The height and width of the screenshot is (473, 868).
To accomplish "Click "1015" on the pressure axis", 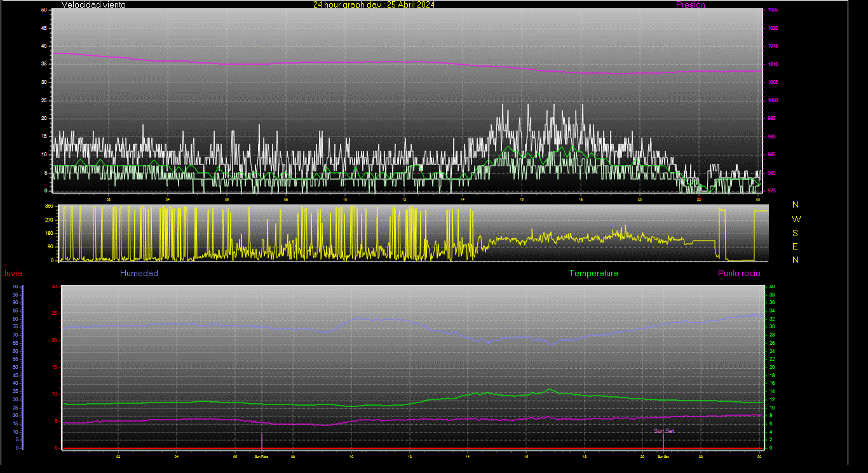I will [773, 46].
